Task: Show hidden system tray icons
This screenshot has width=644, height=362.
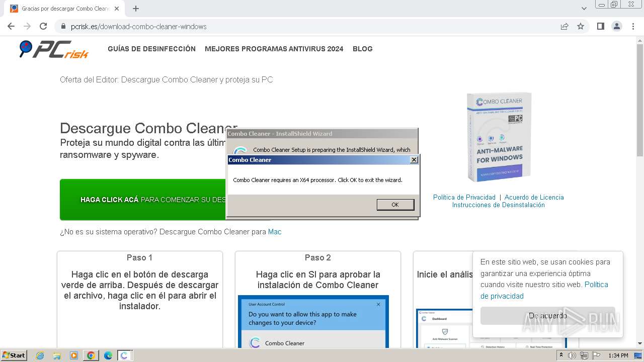Action: coord(561,355)
